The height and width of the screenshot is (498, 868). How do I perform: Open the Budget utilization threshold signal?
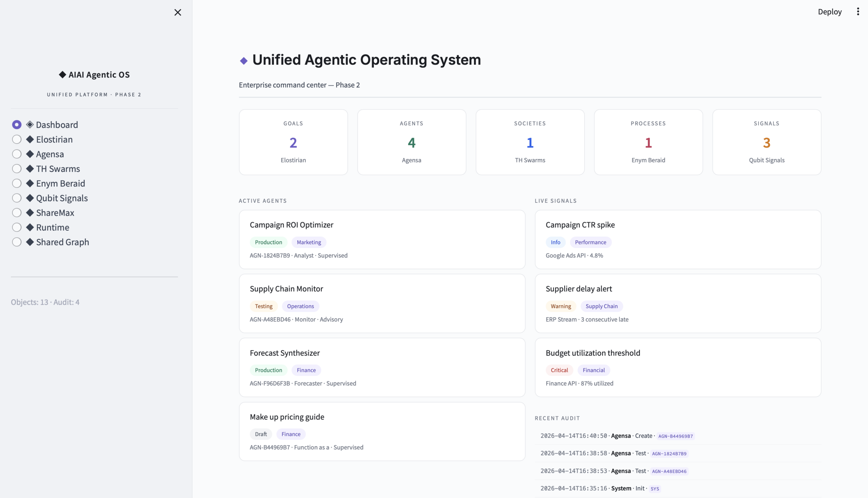pos(677,367)
